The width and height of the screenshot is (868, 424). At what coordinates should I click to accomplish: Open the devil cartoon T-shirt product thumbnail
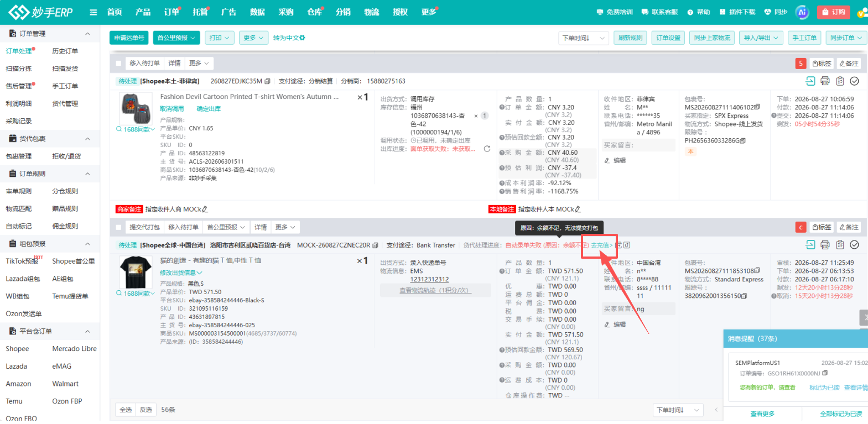136,108
